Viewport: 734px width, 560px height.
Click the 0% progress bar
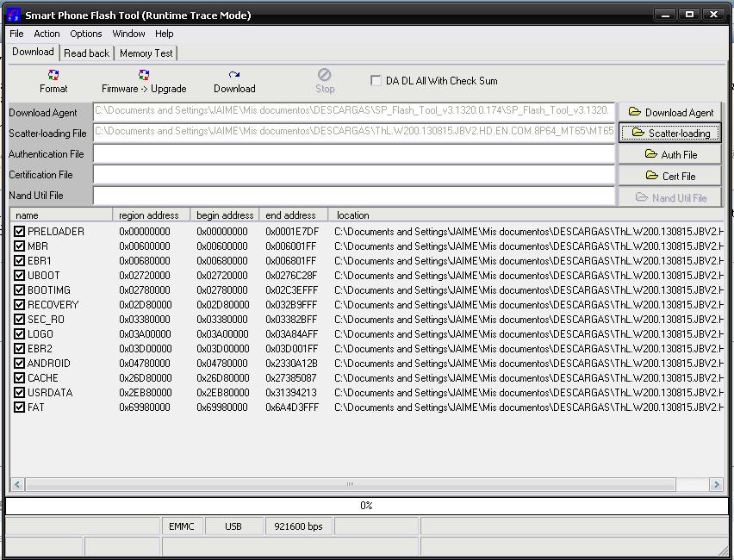pyautogui.click(x=366, y=505)
